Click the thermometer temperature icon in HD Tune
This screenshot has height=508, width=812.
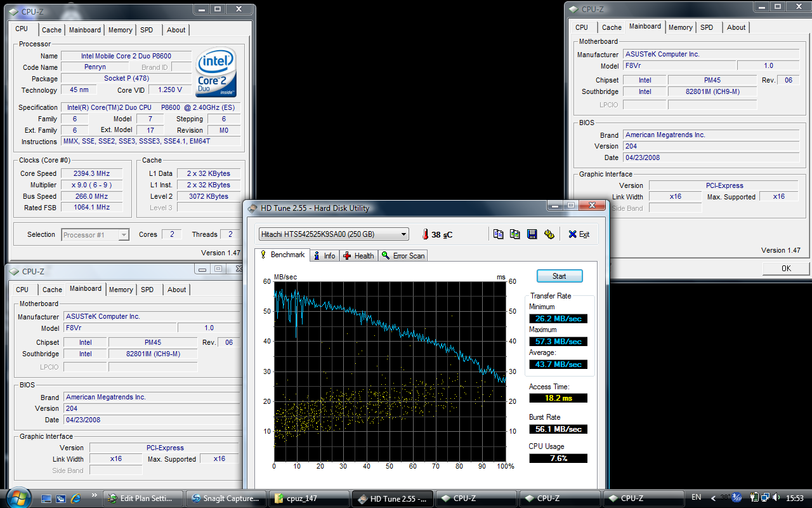[x=425, y=234]
